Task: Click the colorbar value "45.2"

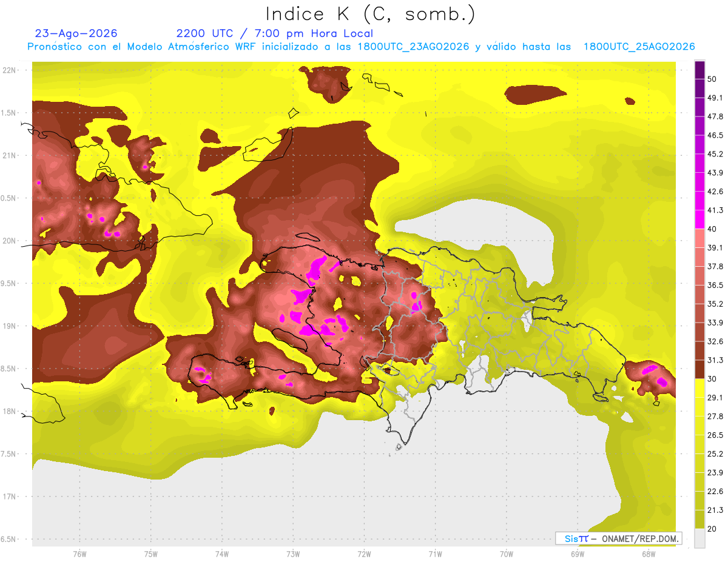Action: point(715,154)
